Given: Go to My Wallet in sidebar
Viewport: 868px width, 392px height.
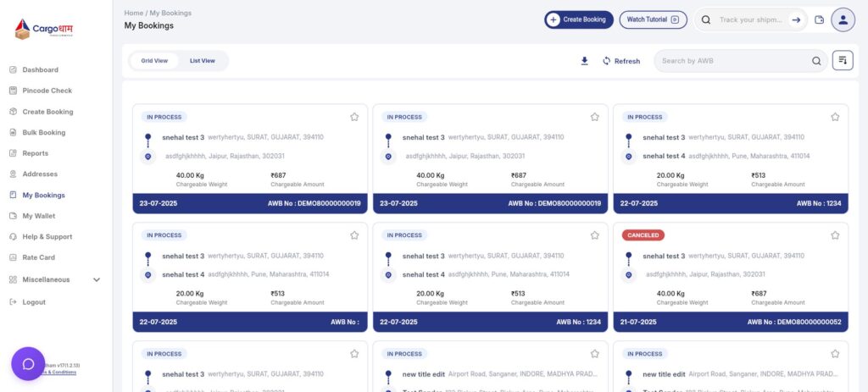Looking at the screenshot, I should tap(38, 216).
